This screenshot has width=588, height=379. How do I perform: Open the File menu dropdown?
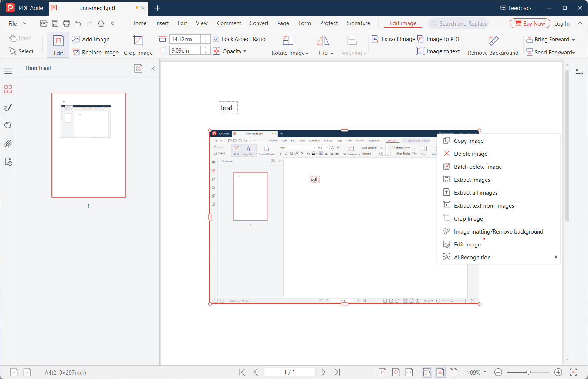click(17, 23)
